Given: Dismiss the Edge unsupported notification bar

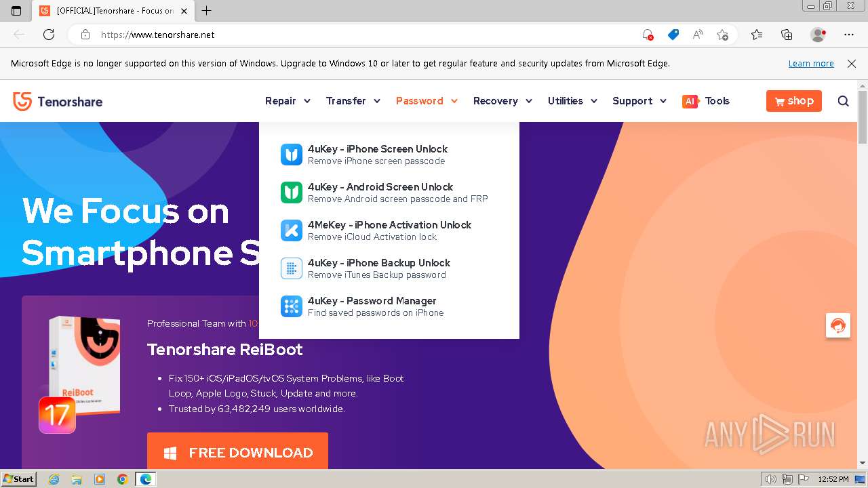Looking at the screenshot, I should 852,64.
